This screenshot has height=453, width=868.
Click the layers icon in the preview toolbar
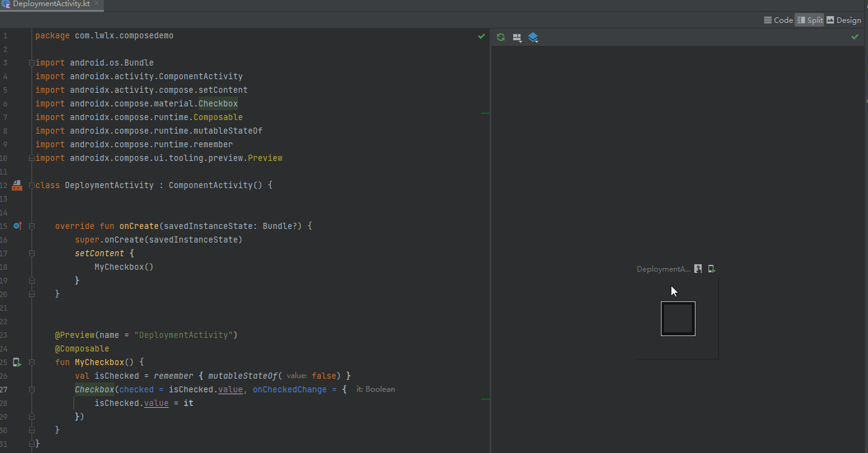point(533,37)
